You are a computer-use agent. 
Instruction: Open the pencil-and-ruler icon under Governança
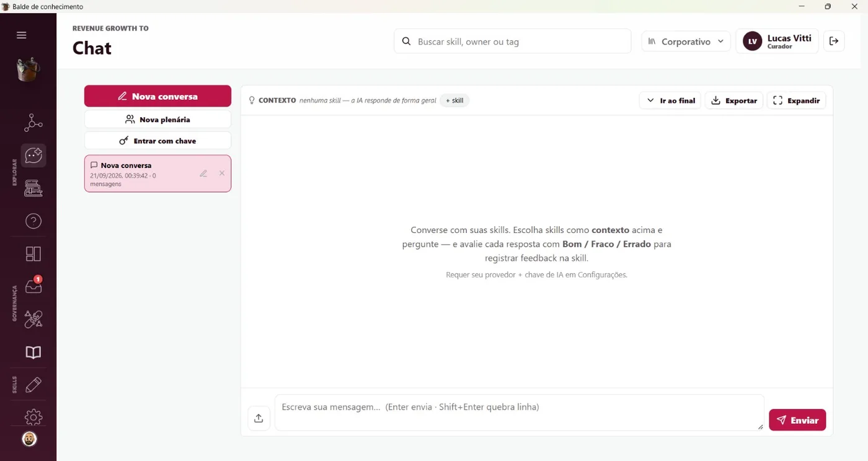tap(33, 319)
